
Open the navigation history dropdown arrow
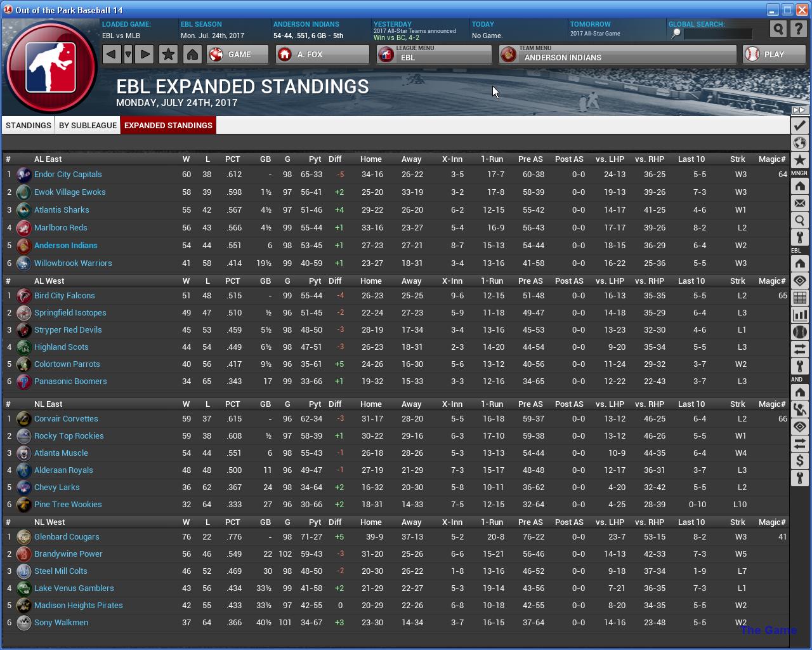128,54
